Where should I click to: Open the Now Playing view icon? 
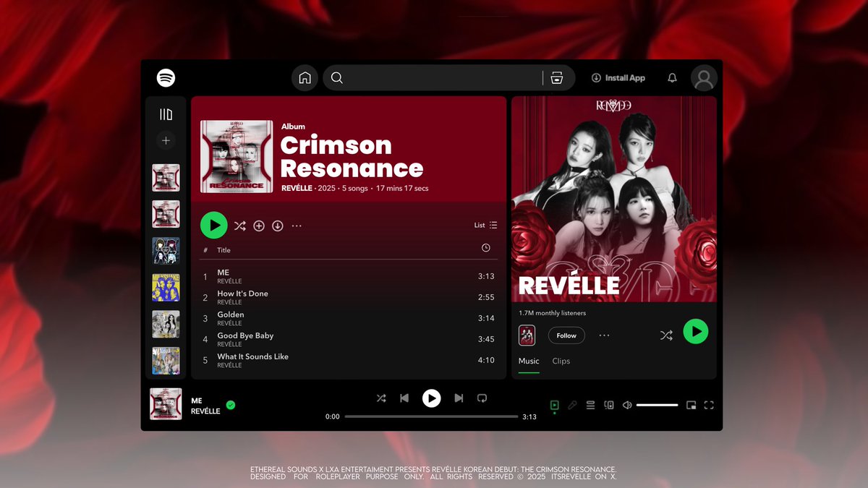(555, 406)
